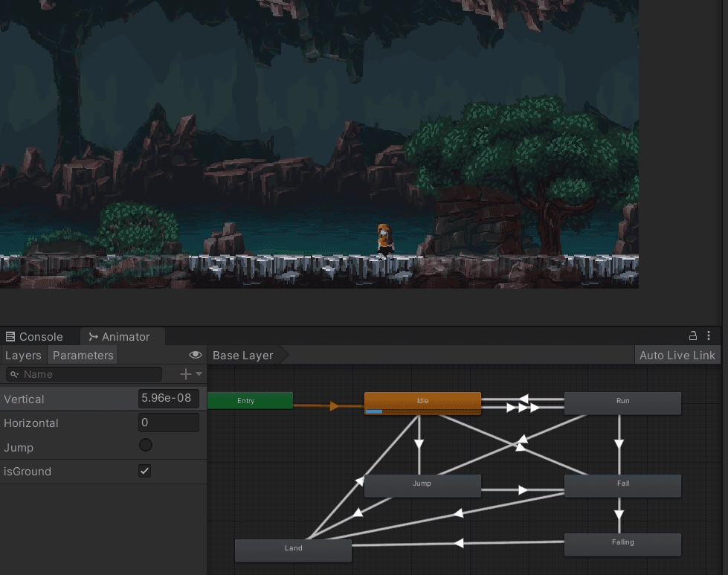Click the parameter Name search field
Image resolution: width=728 pixels, height=575 pixels.
pos(84,374)
